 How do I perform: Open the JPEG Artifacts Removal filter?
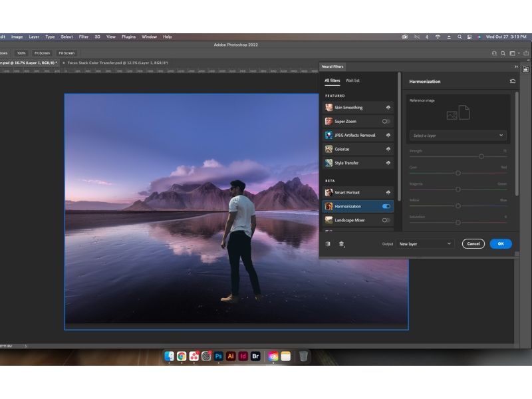(328, 135)
